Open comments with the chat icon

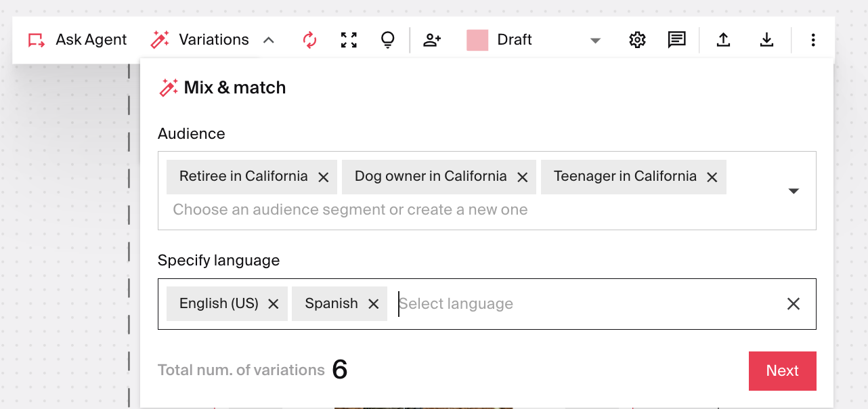(x=677, y=39)
